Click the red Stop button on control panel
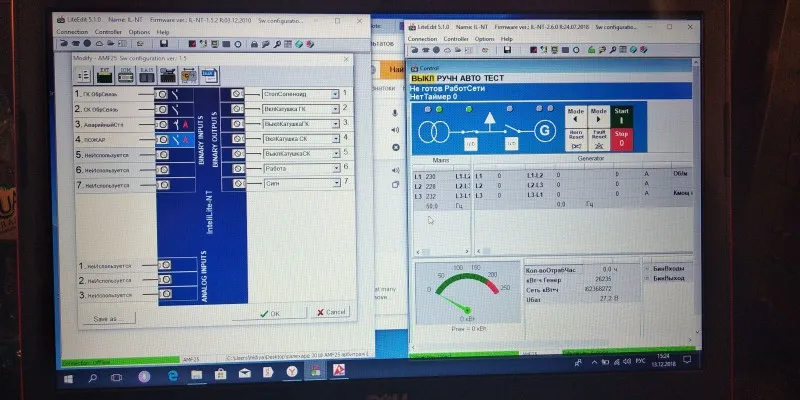The height and width of the screenshot is (400, 800). [621, 139]
